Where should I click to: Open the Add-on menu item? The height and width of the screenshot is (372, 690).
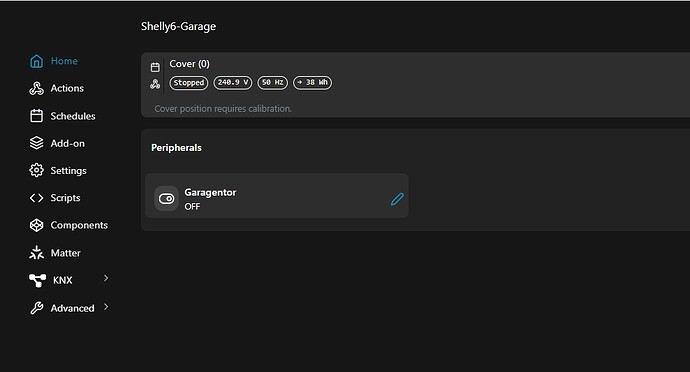coord(67,144)
